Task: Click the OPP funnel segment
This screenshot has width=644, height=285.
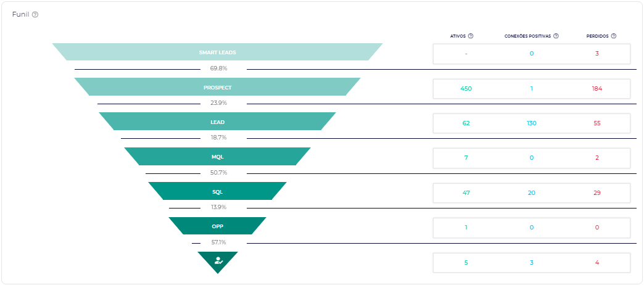Action: pos(217,226)
